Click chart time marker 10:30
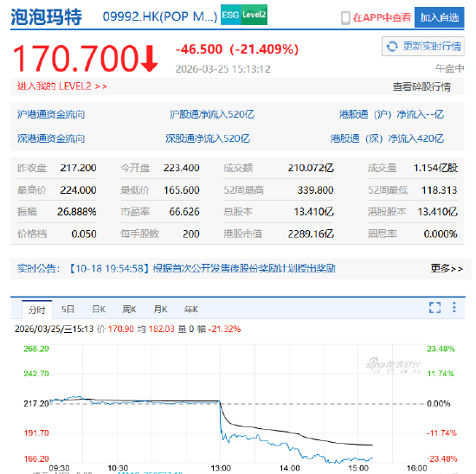The height and width of the screenshot is (474, 476). [x=118, y=468]
